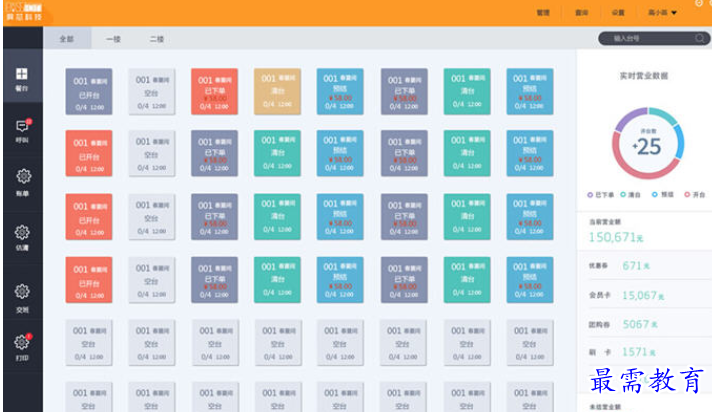Image resolution: width=712 pixels, height=412 pixels.
Task: Switch to the 一楼 floor tab
Action: click(x=114, y=39)
